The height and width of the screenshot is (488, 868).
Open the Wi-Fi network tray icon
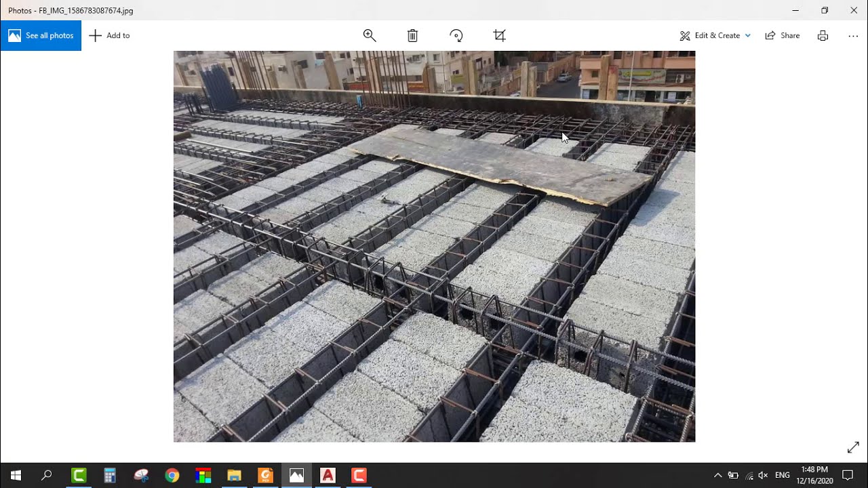[x=749, y=475]
